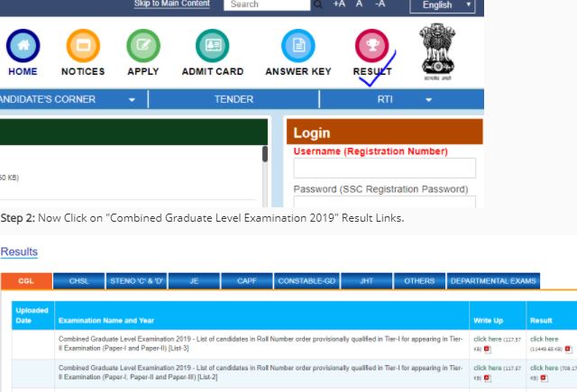
Task: Click List-3 Result click here
Action: (545, 339)
